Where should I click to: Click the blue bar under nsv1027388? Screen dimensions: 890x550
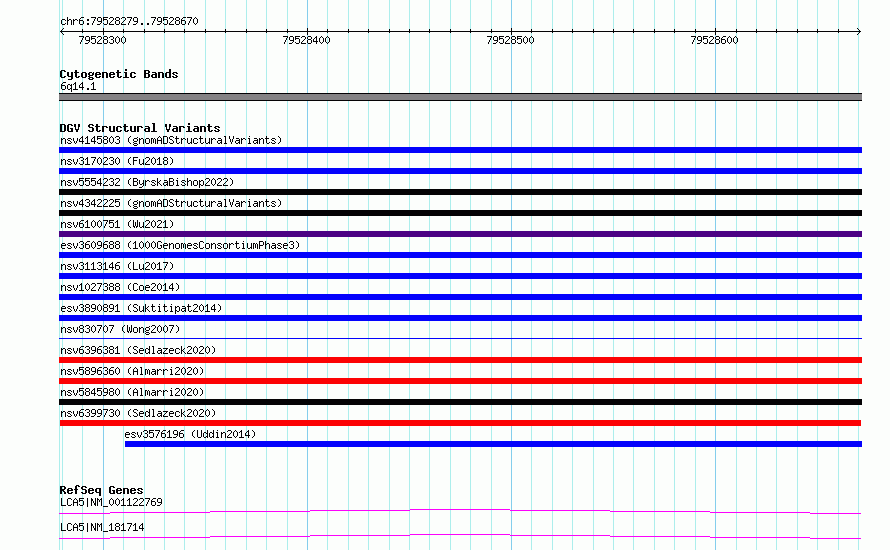(460, 297)
